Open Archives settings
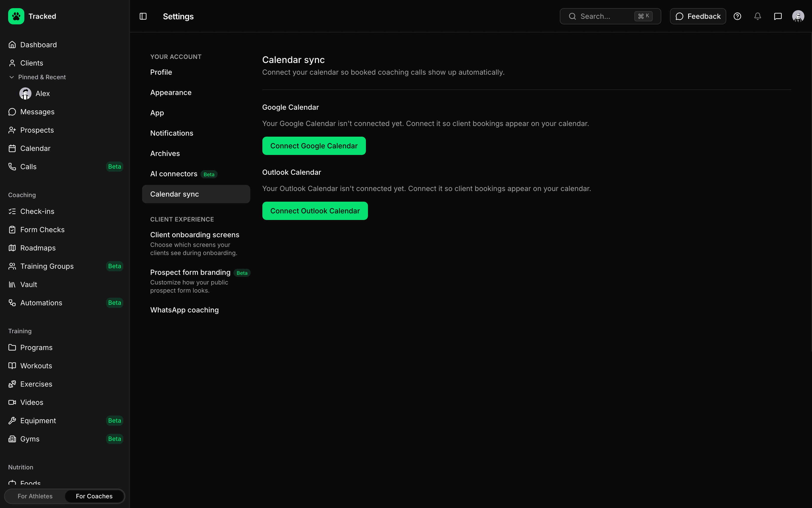 [196, 153]
